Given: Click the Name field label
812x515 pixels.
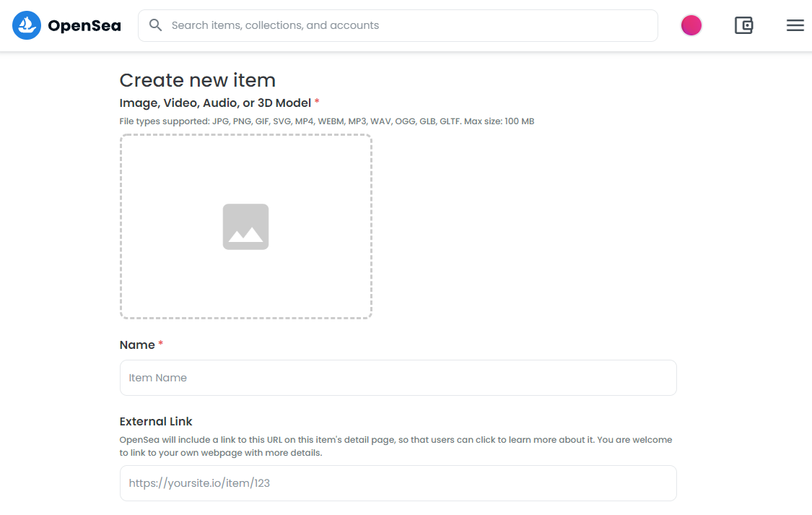Looking at the screenshot, I should (x=137, y=345).
